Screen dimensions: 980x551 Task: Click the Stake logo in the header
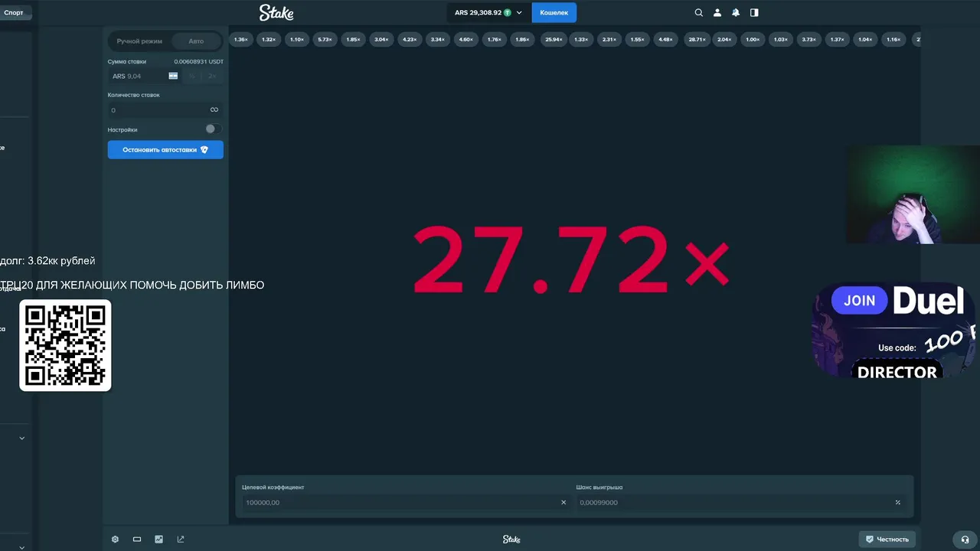click(x=276, y=12)
